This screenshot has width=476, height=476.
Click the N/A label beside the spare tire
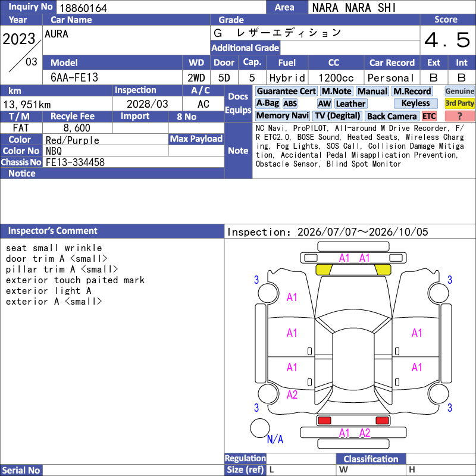tap(275, 439)
